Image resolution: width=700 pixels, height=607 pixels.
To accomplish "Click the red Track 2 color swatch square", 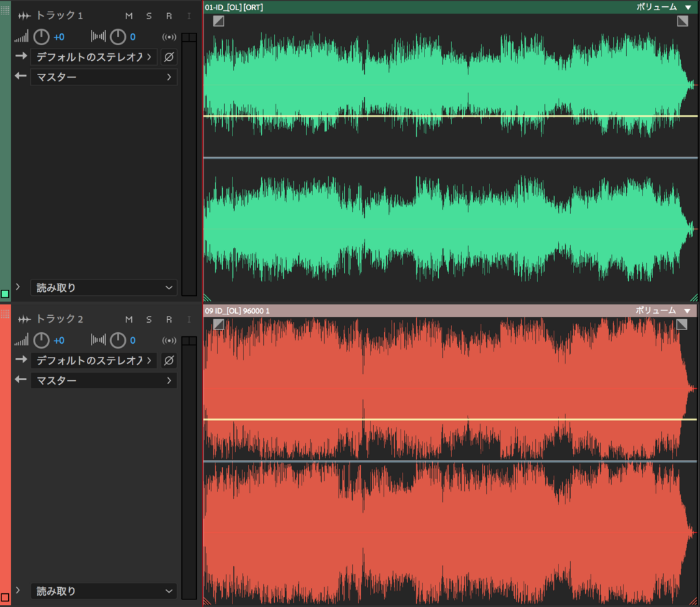I will (x=5, y=597).
